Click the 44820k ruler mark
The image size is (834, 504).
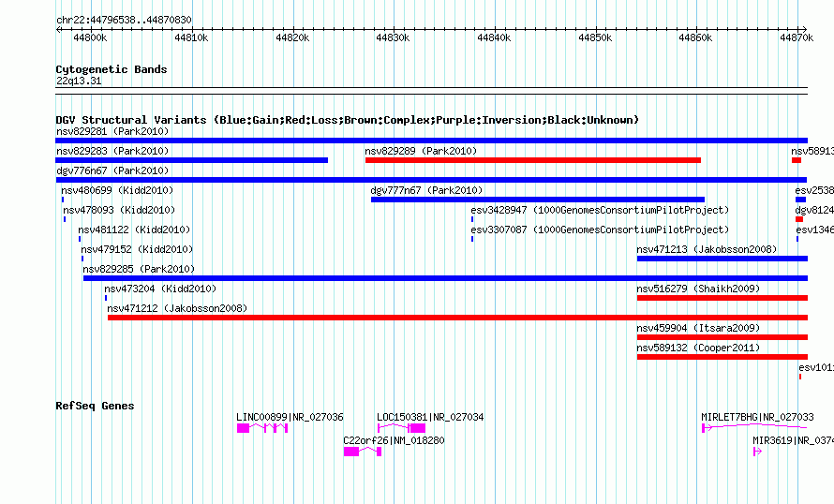292,37
